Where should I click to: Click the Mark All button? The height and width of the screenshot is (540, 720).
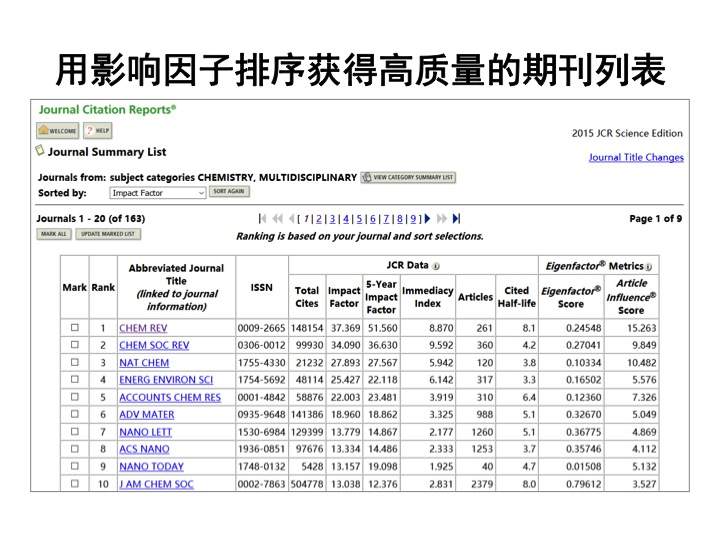pyautogui.click(x=54, y=234)
